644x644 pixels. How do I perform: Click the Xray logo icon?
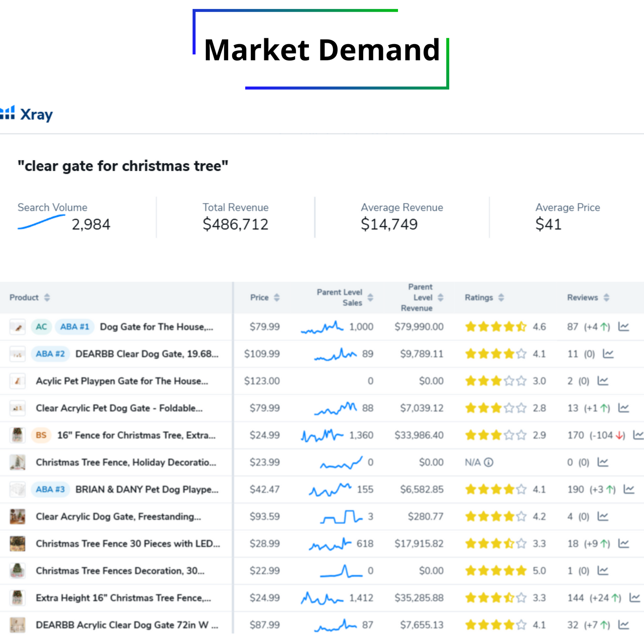(7, 113)
